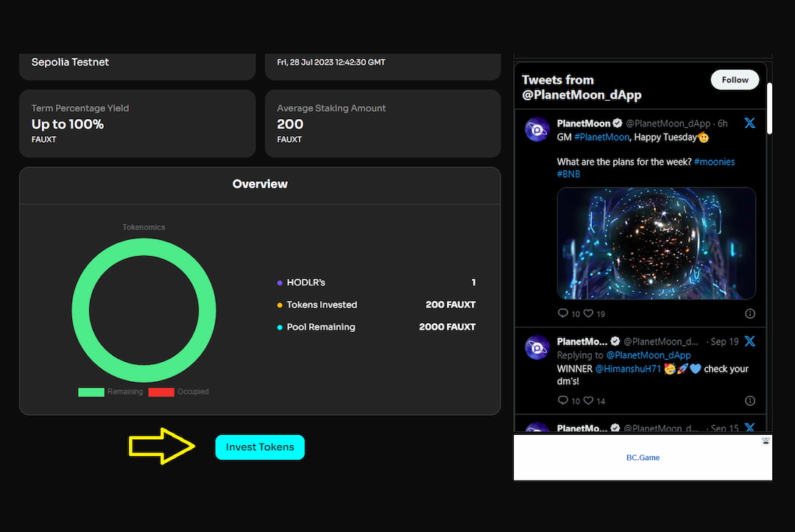Like the Happy Tuesday tweet via heart icon
The image size is (795, 532).
tap(590, 313)
